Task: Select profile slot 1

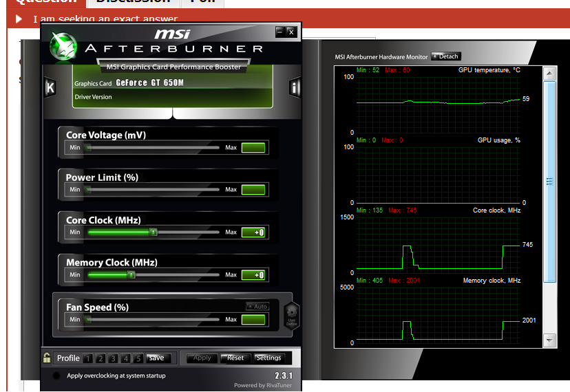Action: click(x=87, y=358)
